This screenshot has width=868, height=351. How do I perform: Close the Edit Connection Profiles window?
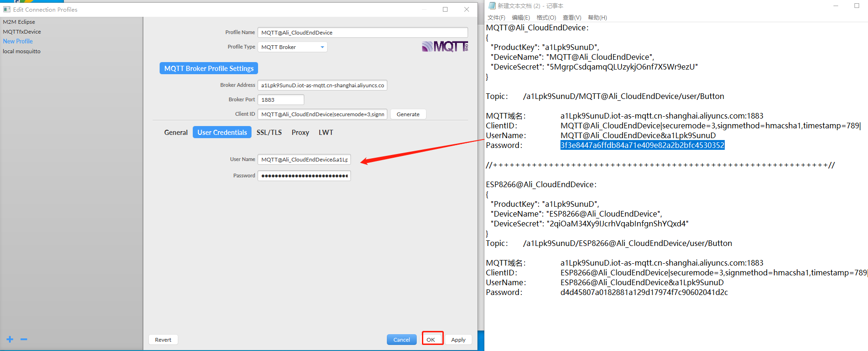tap(467, 9)
